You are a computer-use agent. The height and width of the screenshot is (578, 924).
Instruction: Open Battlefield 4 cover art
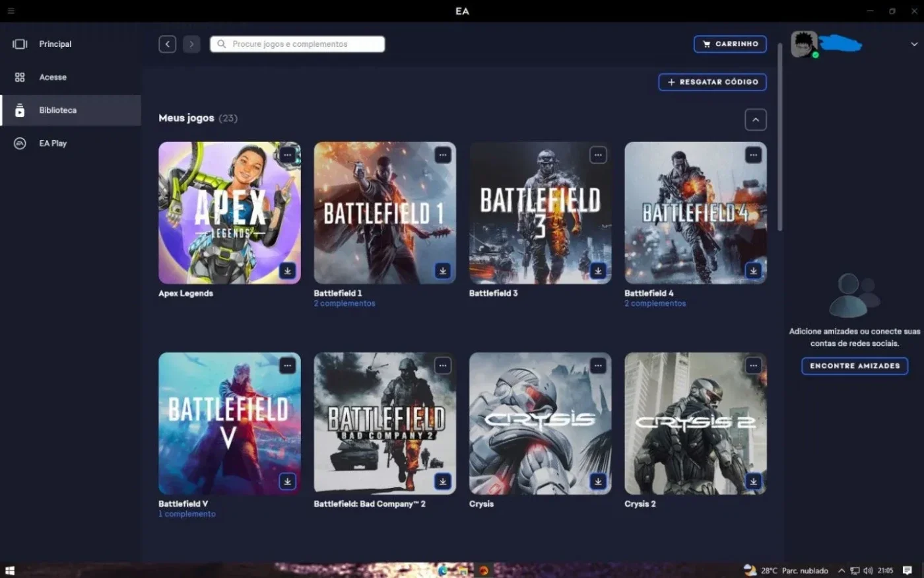coord(696,213)
